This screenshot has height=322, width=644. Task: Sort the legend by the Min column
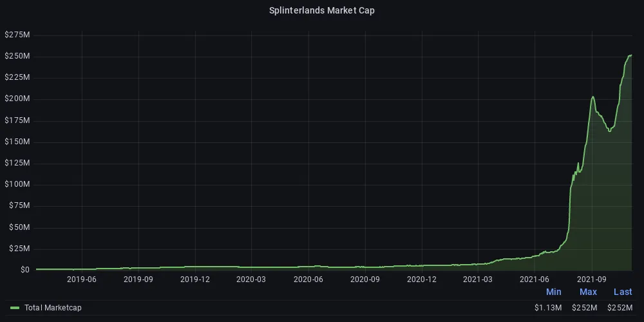[553, 292]
